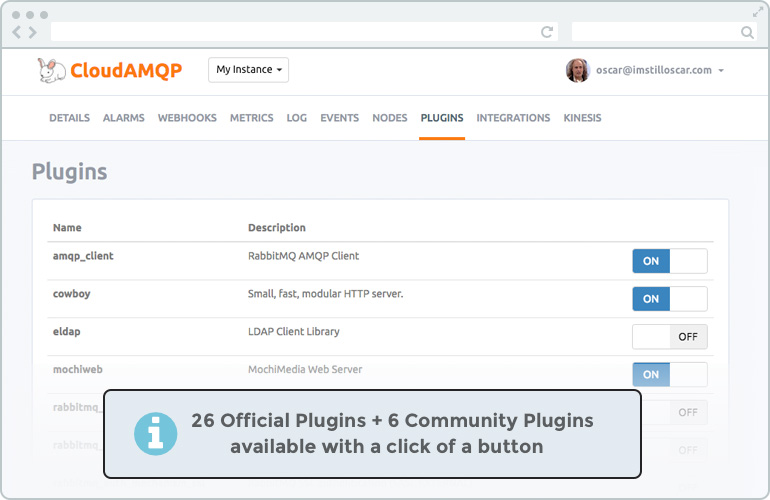The height and width of the screenshot is (500, 770).
Task: Click the mochiweb plugin name
Action: pyautogui.click(x=78, y=369)
